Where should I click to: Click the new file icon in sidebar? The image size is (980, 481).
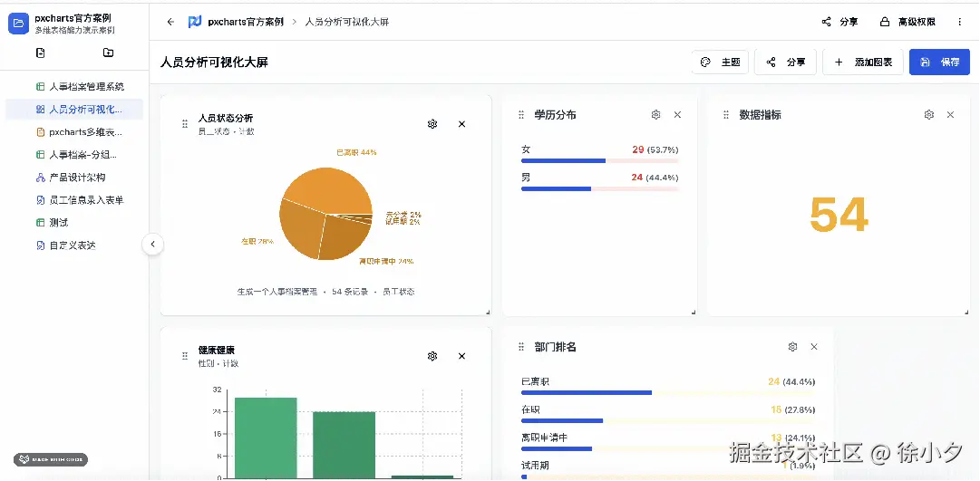click(x=41, y=53)
